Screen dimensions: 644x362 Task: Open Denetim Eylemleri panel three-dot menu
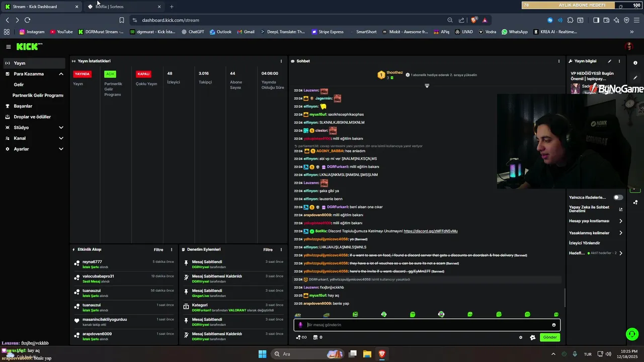[x=281, y=250]
